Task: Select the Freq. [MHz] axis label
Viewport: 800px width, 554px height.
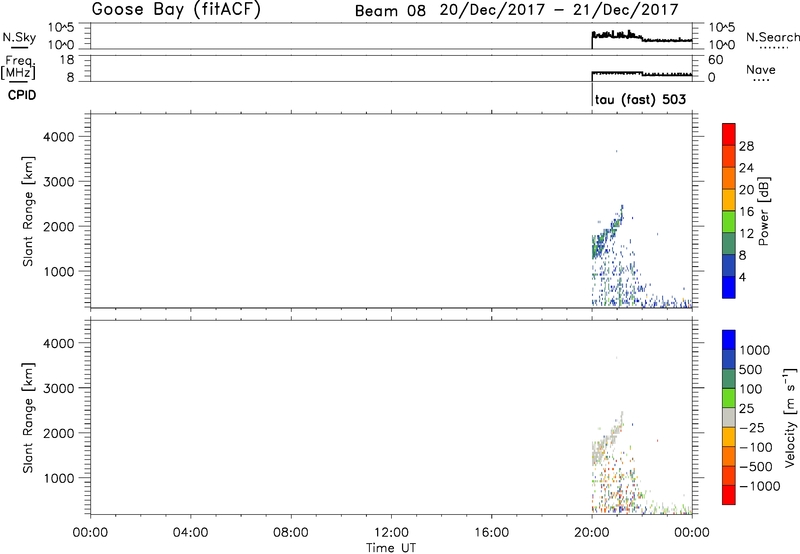Action: pos(18,67)
